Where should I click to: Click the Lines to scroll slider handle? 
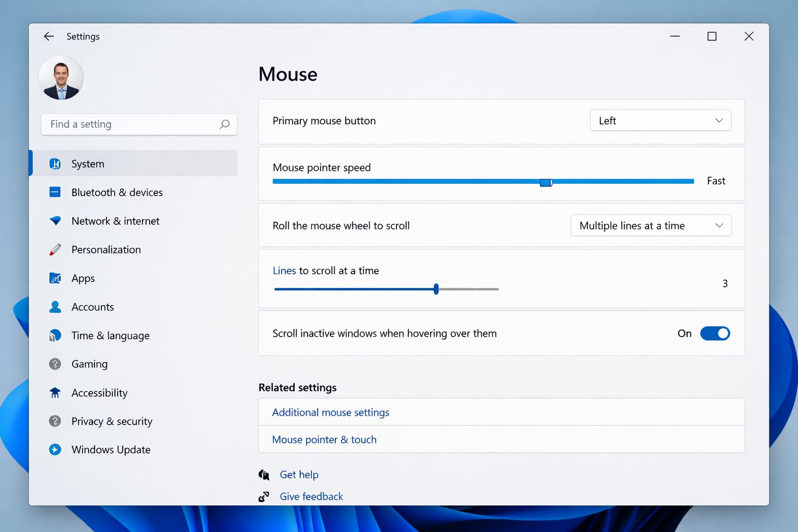[x=436, y=289]
